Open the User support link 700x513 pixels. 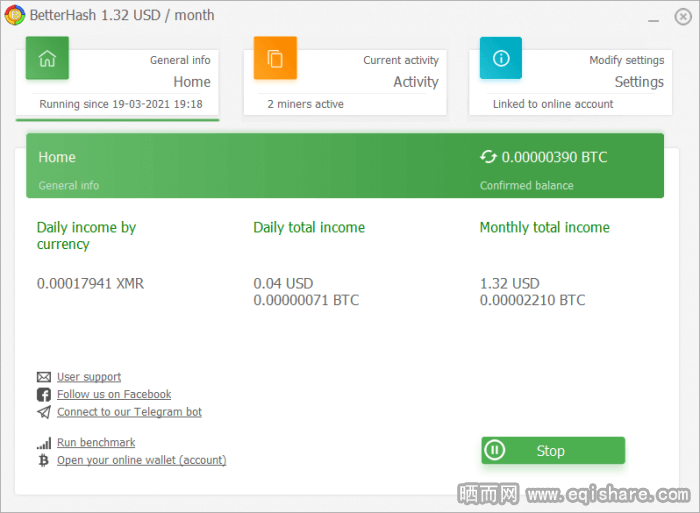pos(89,377)
